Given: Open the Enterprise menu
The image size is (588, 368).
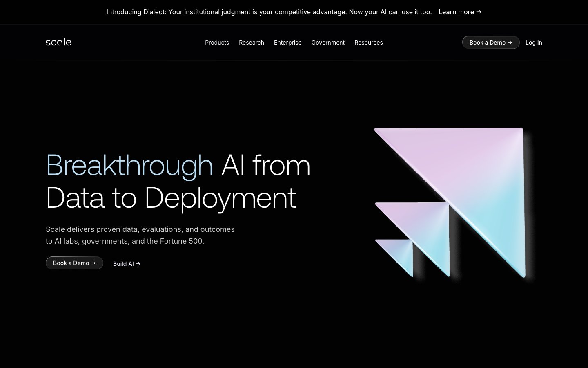Looking at the screenshot, I should tap(288, 43).
